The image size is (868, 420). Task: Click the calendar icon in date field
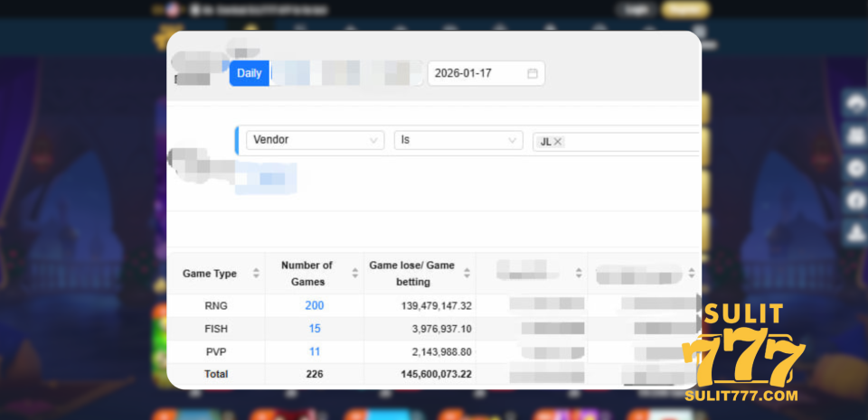tap(532, 73)
